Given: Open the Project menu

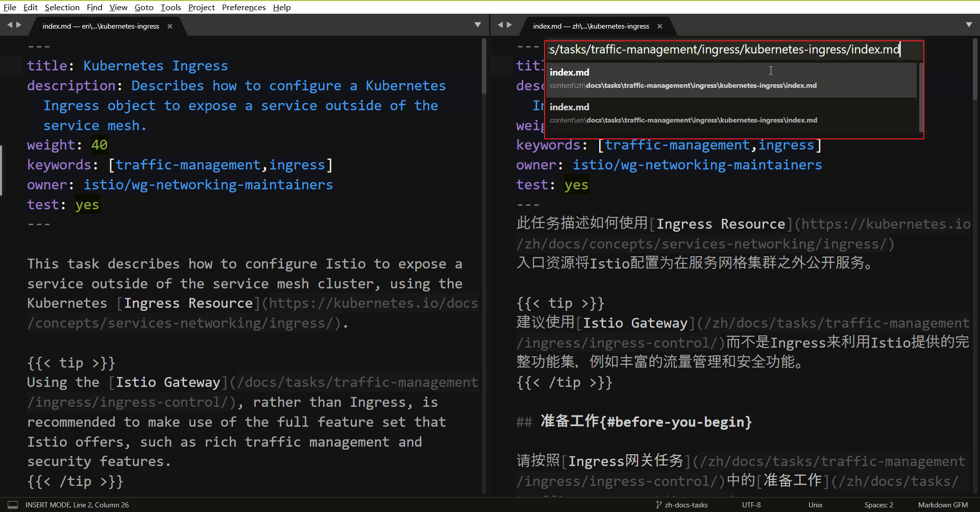Looking at the screenshot, I should [201, 7].
